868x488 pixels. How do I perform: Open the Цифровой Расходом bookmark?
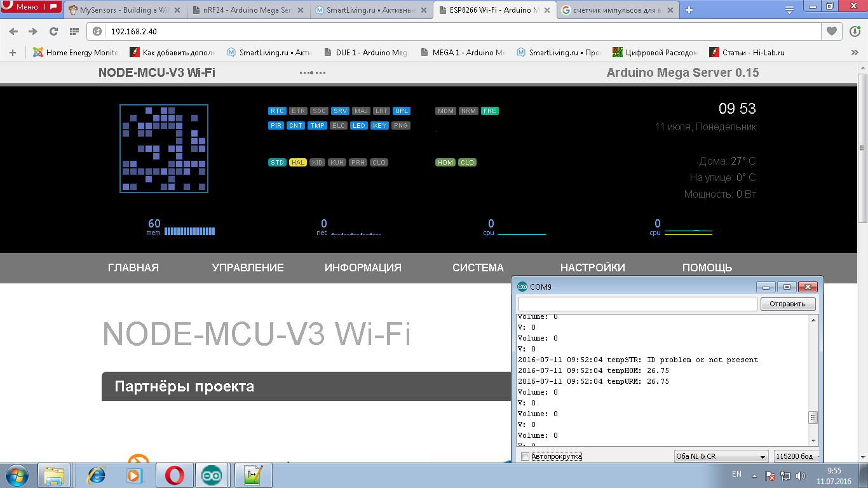[x=655, y=53]
